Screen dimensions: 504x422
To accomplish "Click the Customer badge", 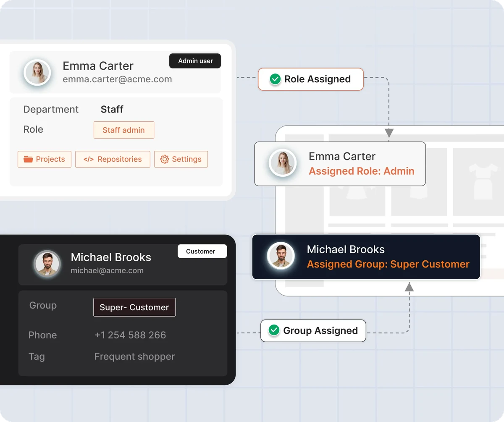I will pyautogui.click(x=202, y=251).
